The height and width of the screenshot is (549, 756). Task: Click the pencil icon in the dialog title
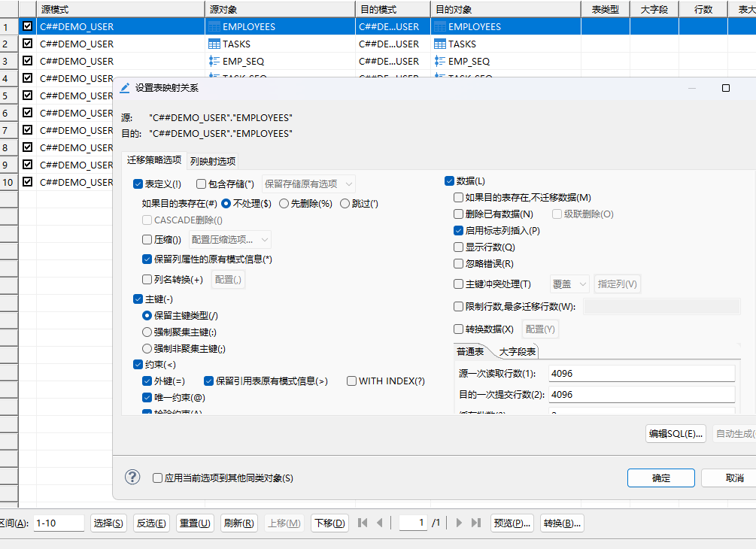[125, 87]
